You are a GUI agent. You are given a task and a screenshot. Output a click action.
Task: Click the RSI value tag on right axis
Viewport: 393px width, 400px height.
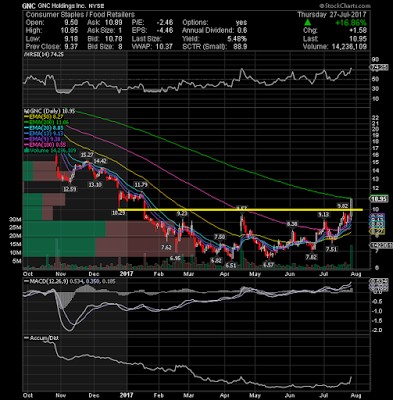379,68
